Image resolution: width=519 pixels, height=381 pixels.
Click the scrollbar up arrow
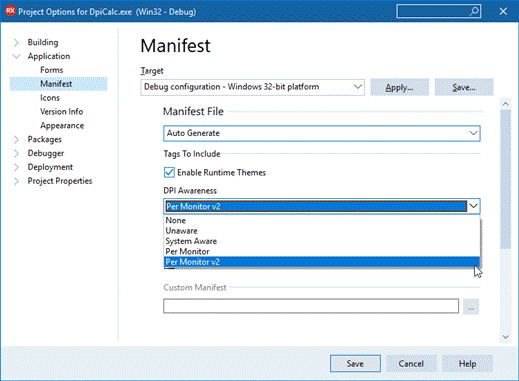505,104
